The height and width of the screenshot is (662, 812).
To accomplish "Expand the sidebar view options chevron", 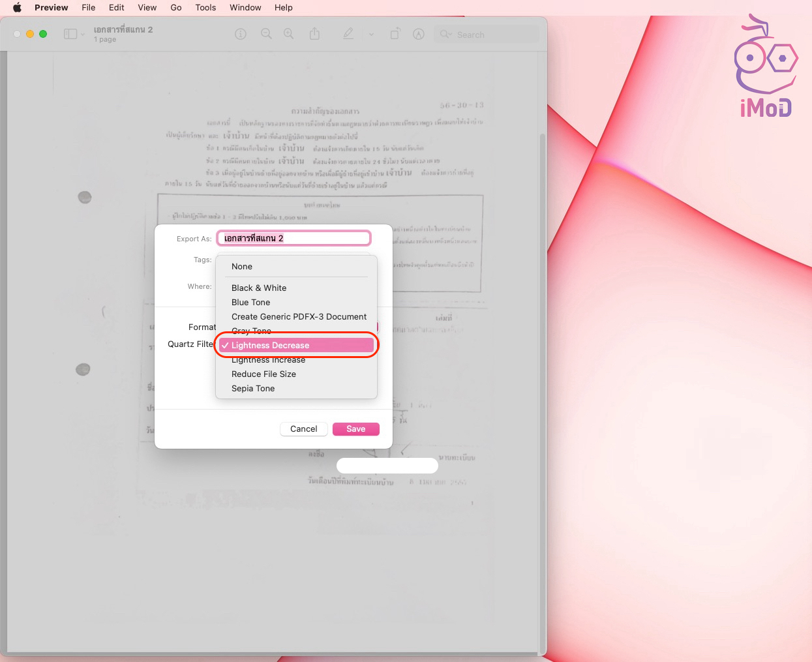I will tap(83, 35).
